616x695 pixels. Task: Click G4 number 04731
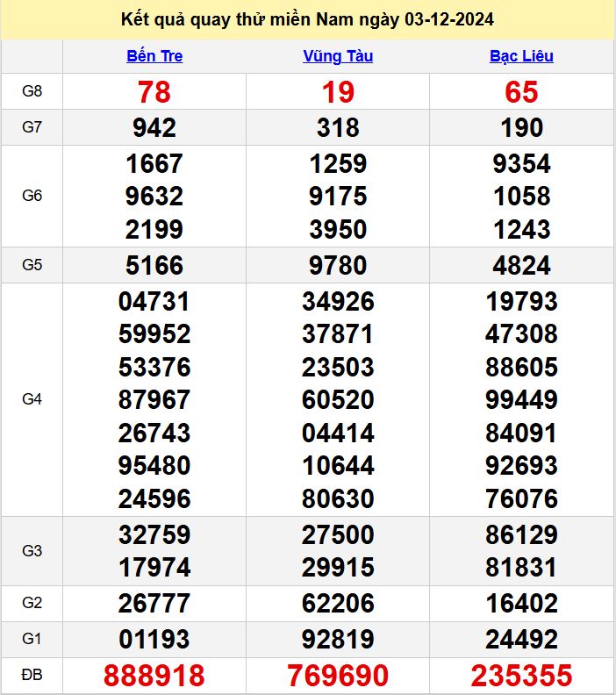pyautogui.click(x=154, y=301)
